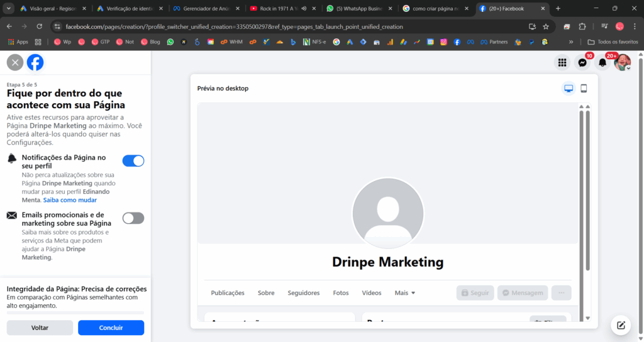This screenshot has height=342, width=644.
Task: Open a new browser tab
Action: tap(558, 8)
